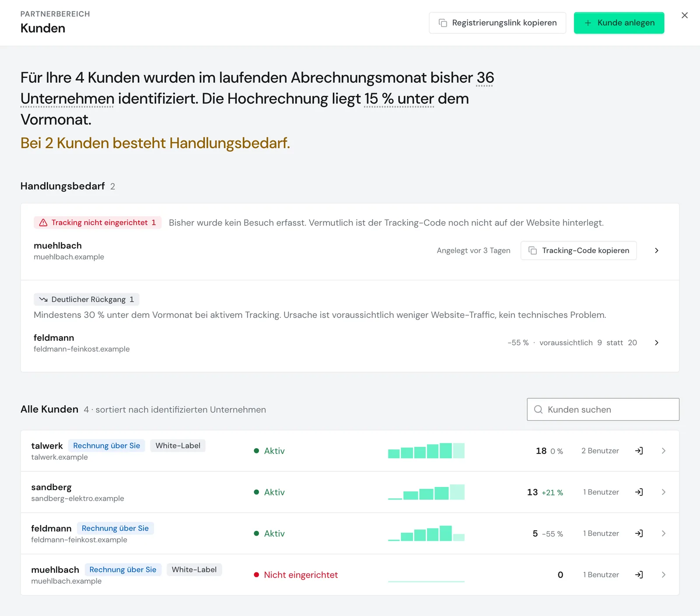
Task: Copy the tracking code for muehlbach
Action: [x=578, y=251]
